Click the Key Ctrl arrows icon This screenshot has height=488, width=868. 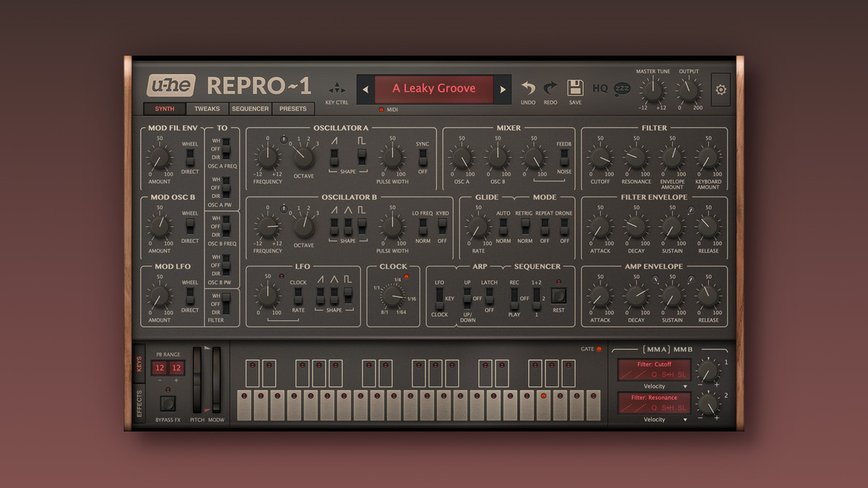coord(336,90)
